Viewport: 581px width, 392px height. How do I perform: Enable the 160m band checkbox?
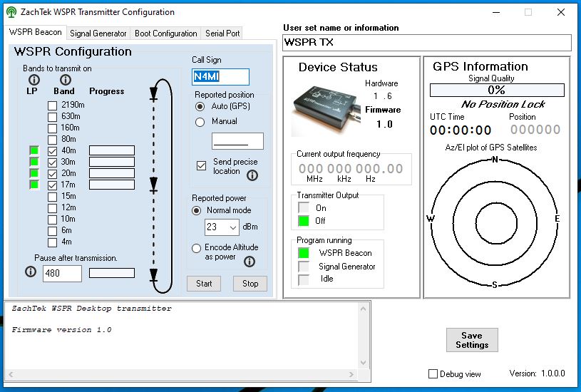pyautogui.click(x=52, y=128)
